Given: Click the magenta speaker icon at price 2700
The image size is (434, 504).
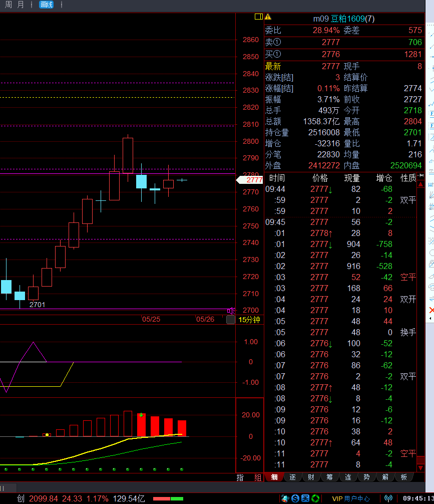Looking at the screenshot, I should pos(231,311).
